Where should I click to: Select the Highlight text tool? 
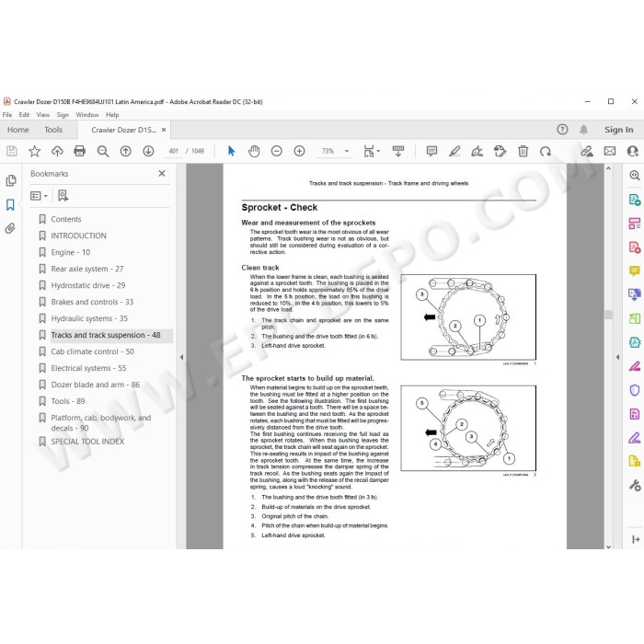pos(454,152)
